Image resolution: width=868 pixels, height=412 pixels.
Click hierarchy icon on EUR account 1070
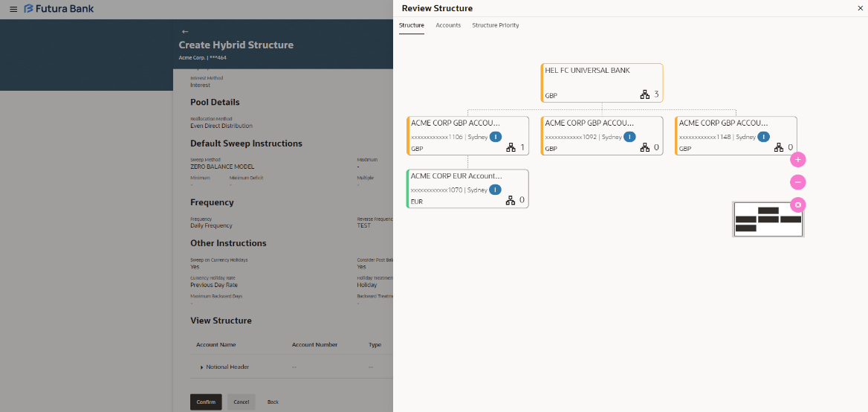pyautogui.click(x=511, y=200)
